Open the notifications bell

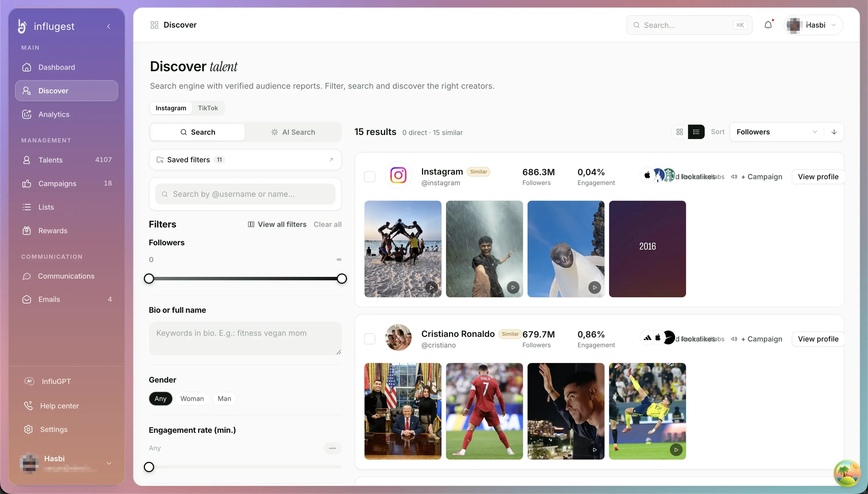(x=768, y=25)
